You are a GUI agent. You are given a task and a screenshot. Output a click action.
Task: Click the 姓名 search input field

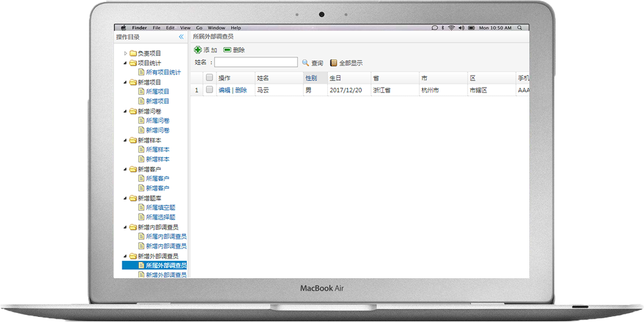click(x=256, y=62)
